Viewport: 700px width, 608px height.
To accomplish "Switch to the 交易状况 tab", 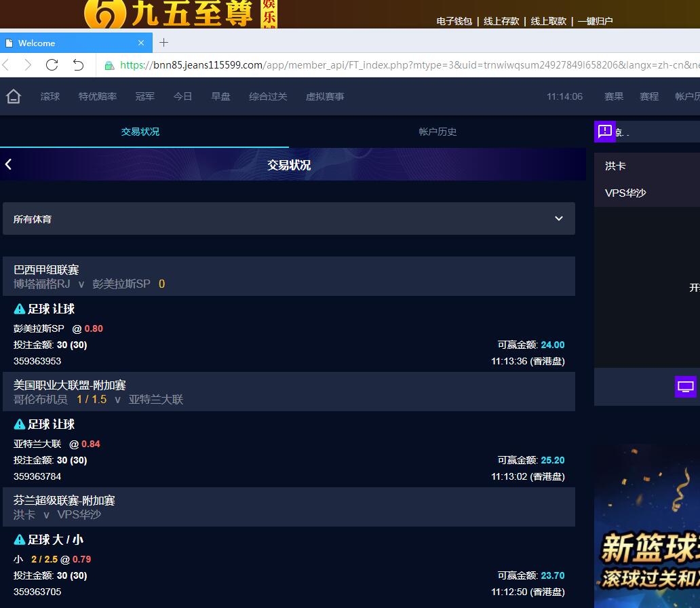I will 140,132.
